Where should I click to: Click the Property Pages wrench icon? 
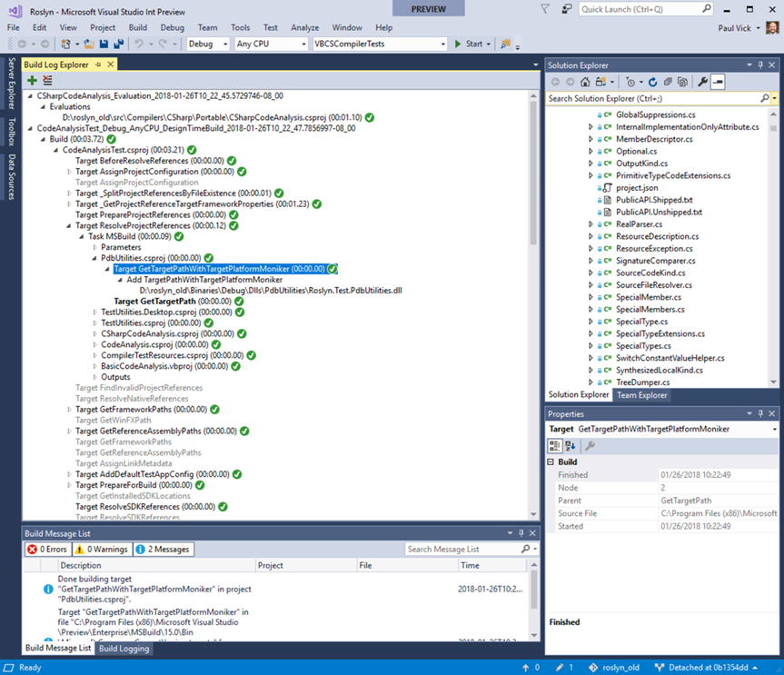click(590, 446)
